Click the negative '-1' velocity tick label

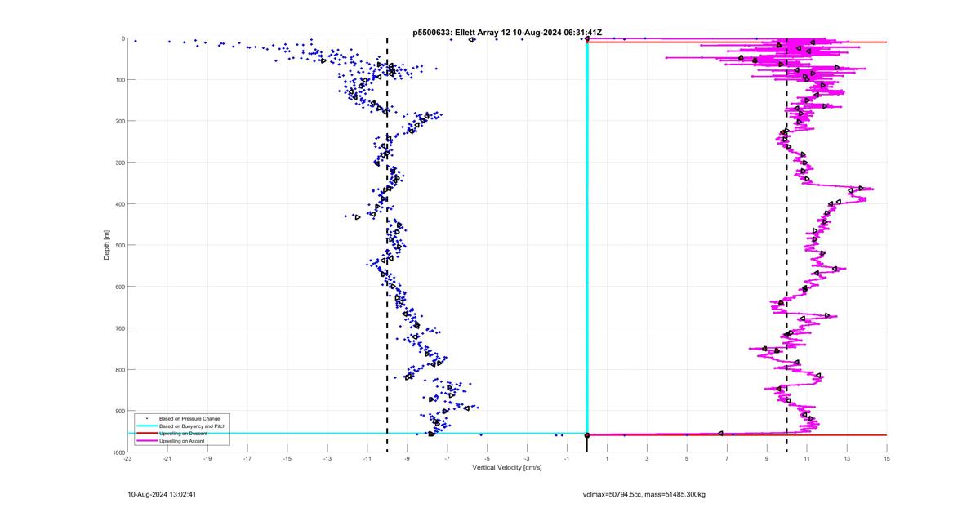point(567,459)
